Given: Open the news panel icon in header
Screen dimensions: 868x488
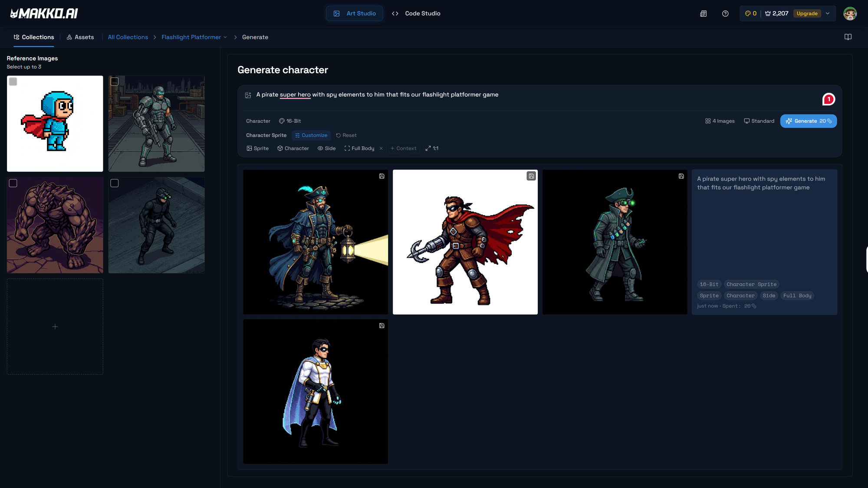Looking at the screenshot, I should click(704, 13).
